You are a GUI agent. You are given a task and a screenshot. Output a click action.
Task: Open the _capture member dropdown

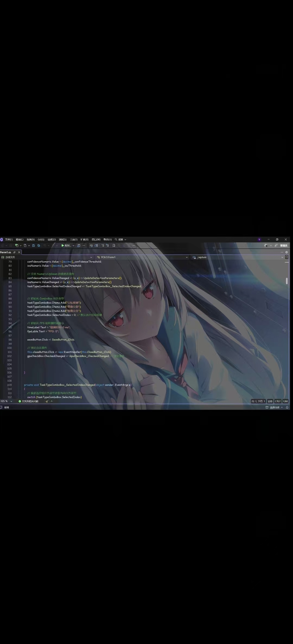click(x=238, y=257)
